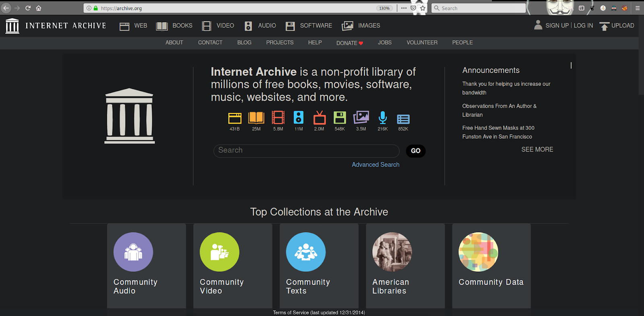644x316 pixels.
Task: Click the LOG IN link
Action: click(583, 26)
